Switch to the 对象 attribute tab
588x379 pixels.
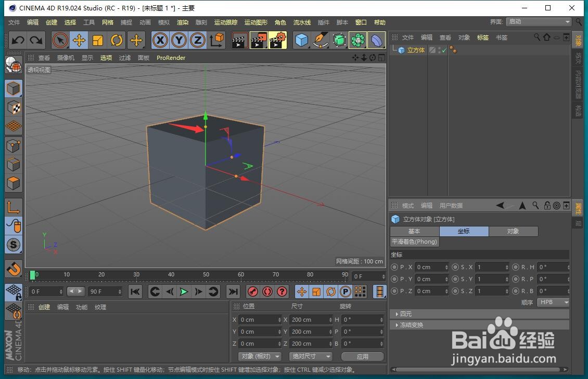513,231
